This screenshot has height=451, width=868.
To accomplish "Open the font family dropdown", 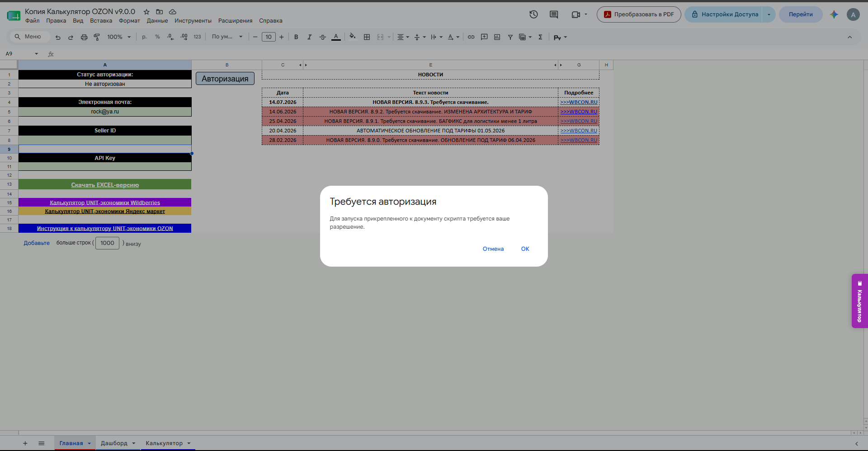I will 227,37.
